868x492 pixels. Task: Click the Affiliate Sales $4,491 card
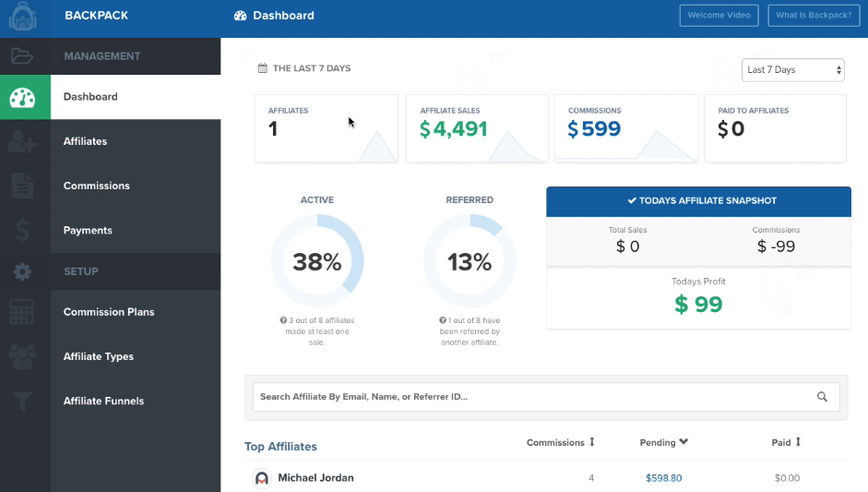477,128
